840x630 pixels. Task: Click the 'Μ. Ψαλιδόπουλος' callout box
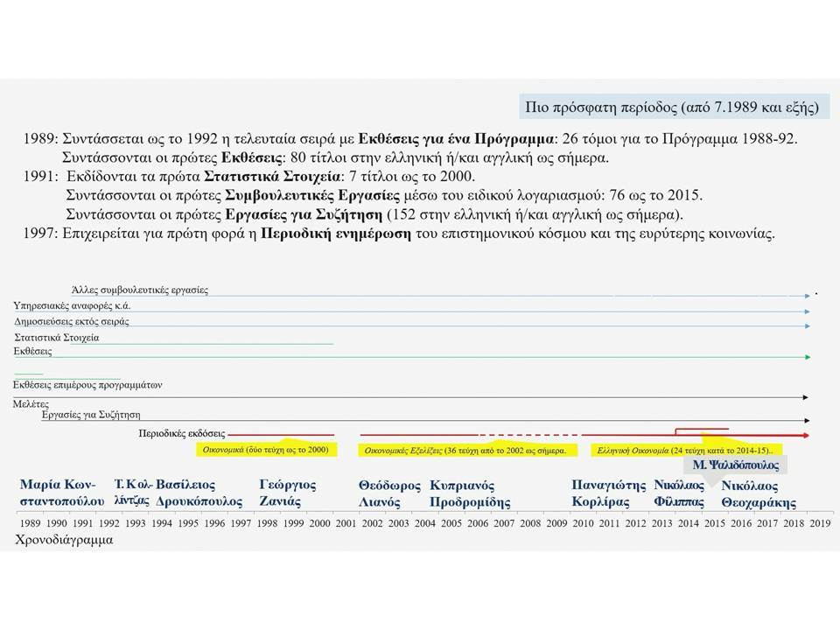coord(736,465)
